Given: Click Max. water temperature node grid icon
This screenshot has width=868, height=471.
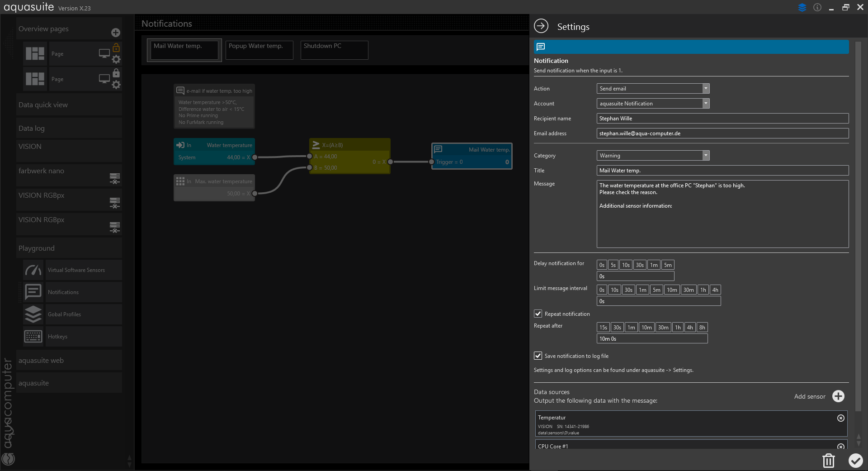Looking at the screenshot, I should click(x=180, y=181).
